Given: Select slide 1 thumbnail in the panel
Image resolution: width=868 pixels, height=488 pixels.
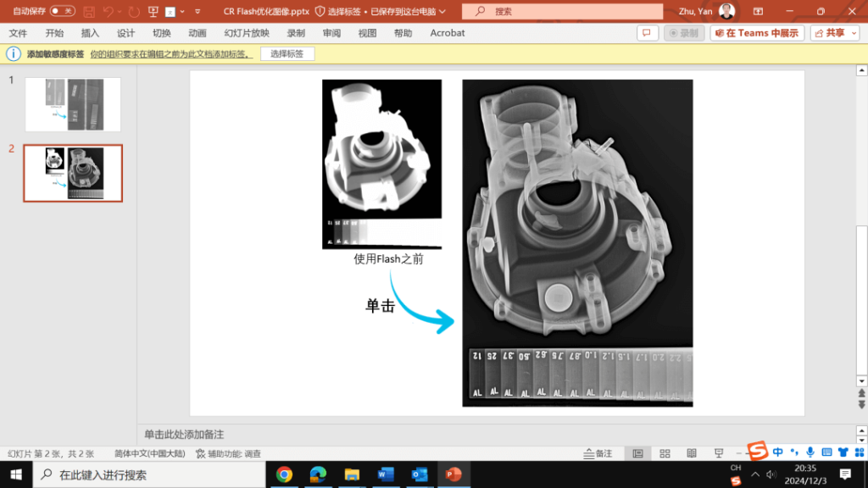Looking at the screenshot, I should 73,104.
